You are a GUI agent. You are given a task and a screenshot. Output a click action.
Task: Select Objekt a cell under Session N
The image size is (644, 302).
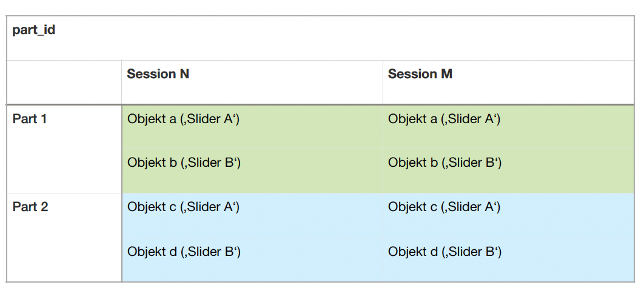(252, 127)
